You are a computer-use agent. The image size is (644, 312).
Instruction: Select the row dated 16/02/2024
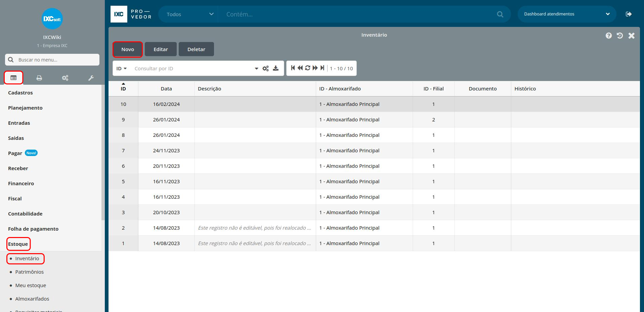pyautogui.click(x=374, y=104)
